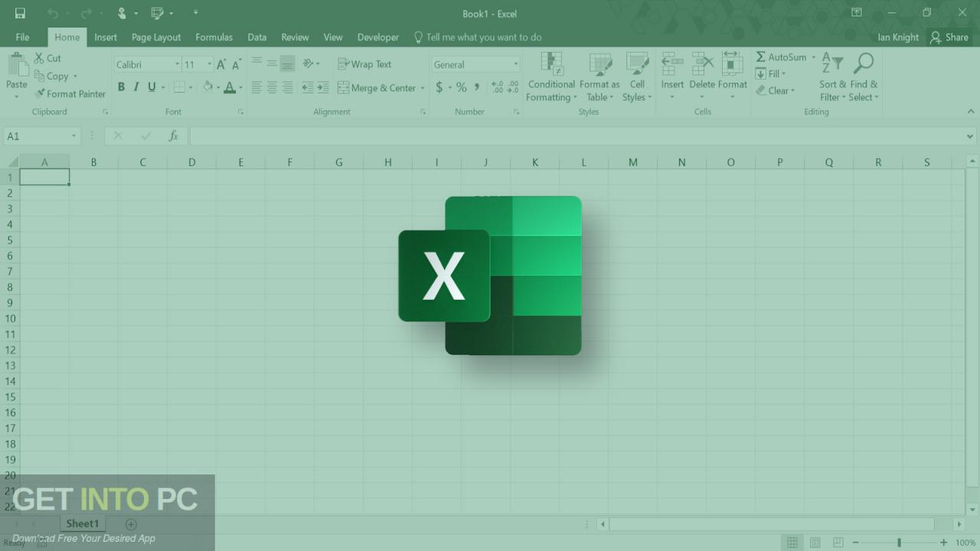The width and height of the screenshot is (980, 551).
Task: Open Cell Styles gallery
Action: click(637, 77)
